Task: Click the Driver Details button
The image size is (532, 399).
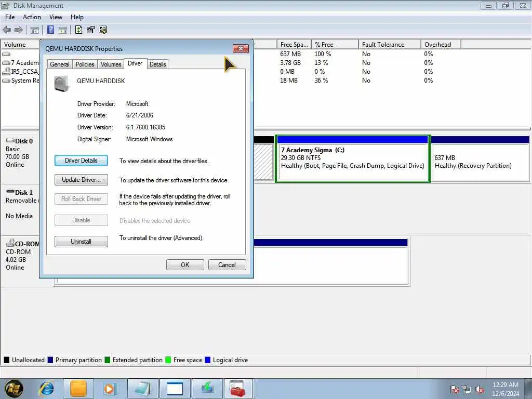Action: (81, 161)
